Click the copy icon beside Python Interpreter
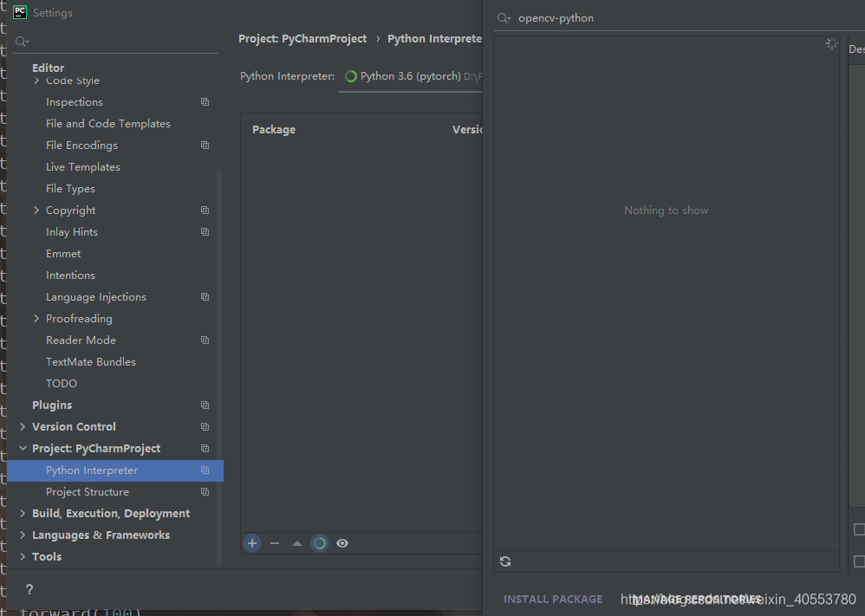This screenshot has width=865, height=616. pyautogui.click(x=205, y=470)
